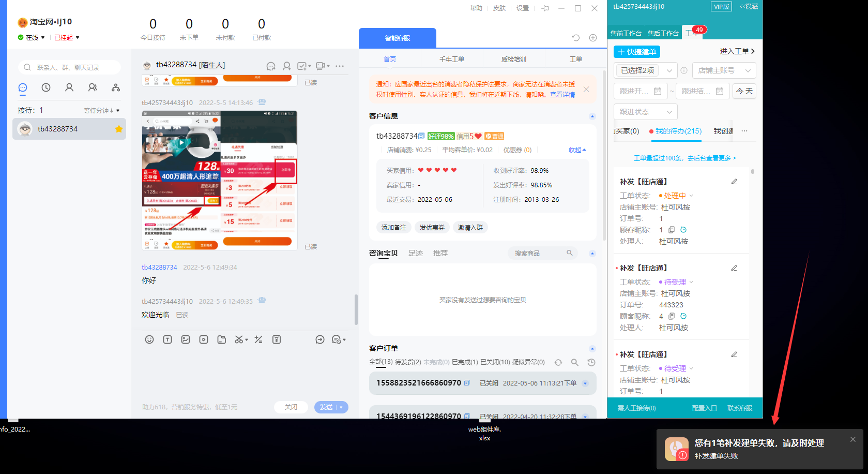Click the 今天 date button
The image size is (868, 474).
click(744, 91)
